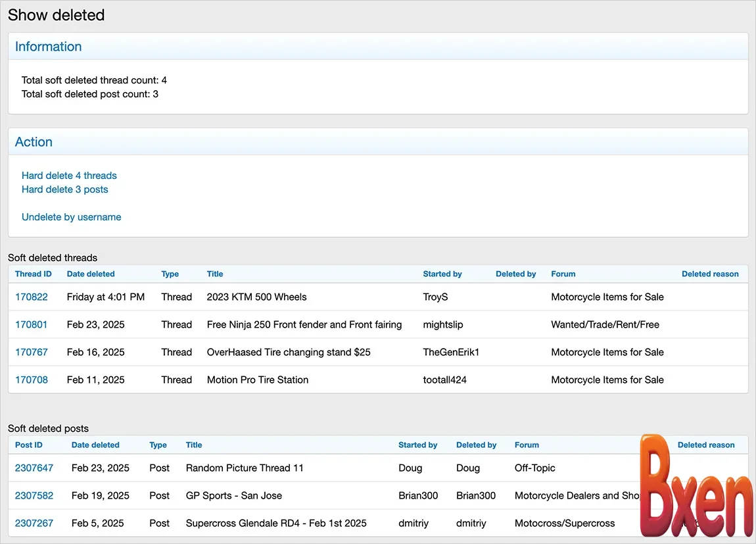Click the Information panel heading
This screenshot has height=544, width=756.
coord(49,47)
